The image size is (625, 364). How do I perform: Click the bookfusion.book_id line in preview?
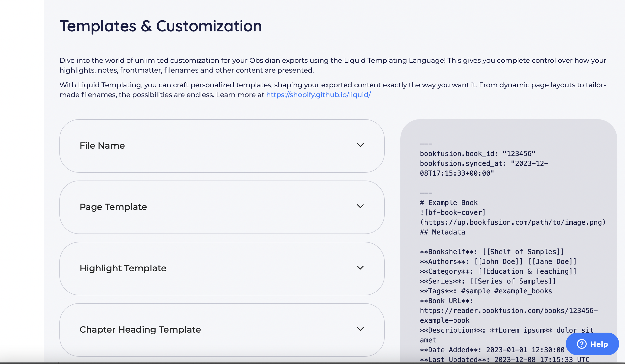(477, 153)
